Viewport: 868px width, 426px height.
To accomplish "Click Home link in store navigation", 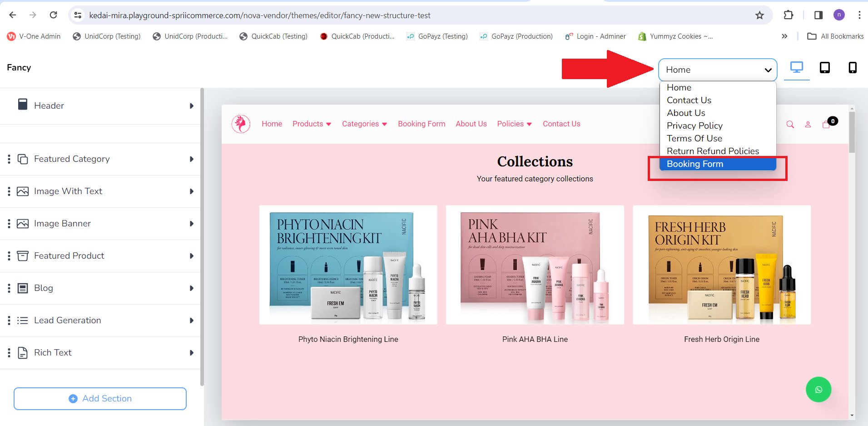I will (x=272, y=124).
